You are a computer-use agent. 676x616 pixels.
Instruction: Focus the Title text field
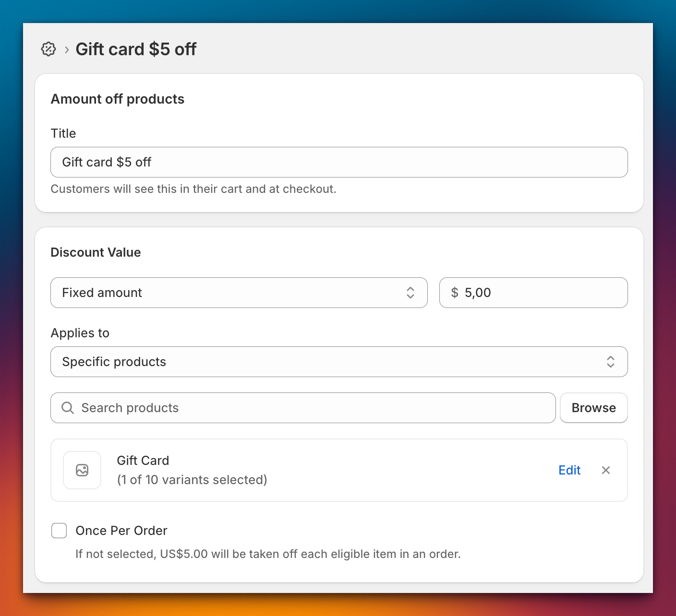pyautogui.click(x=339, y=162)
